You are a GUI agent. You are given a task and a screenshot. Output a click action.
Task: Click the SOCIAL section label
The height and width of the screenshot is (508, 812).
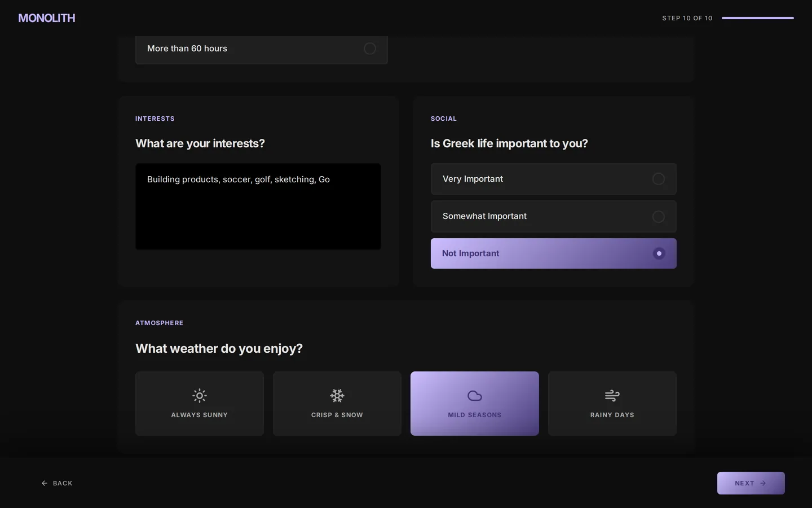(444, 119)
